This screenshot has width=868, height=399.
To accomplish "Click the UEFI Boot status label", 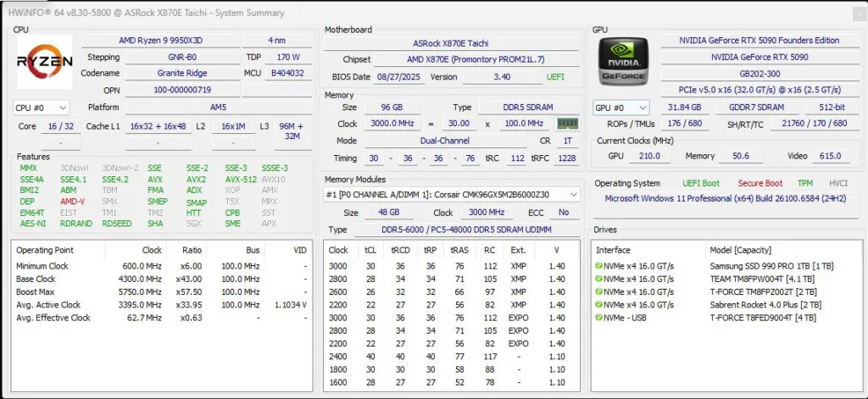I will (x=701, y=183).
